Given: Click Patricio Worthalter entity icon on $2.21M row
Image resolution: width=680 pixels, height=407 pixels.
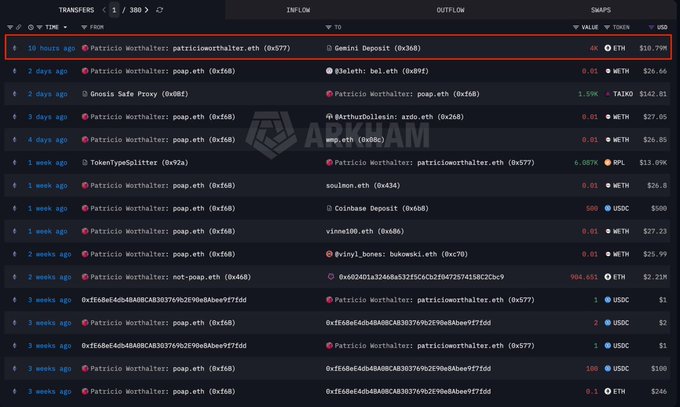Looking at the screenshot, I should (x=85, y=277).
